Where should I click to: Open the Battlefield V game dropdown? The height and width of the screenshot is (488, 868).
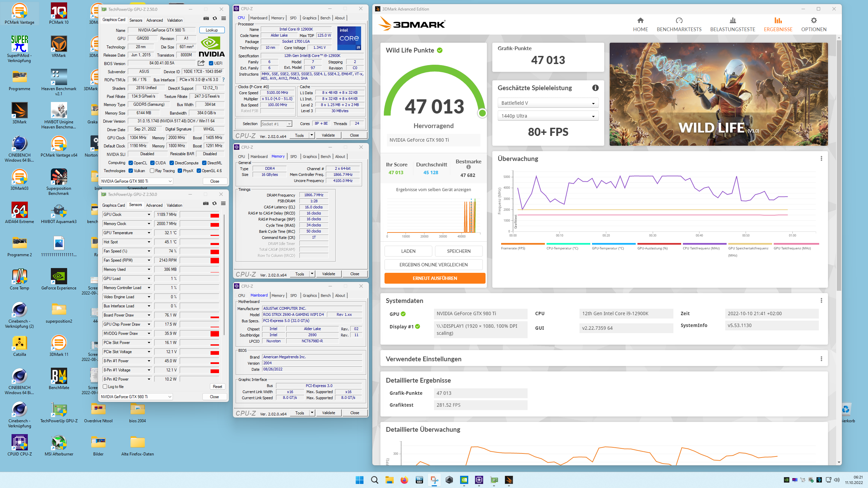[x=548, y=103]
